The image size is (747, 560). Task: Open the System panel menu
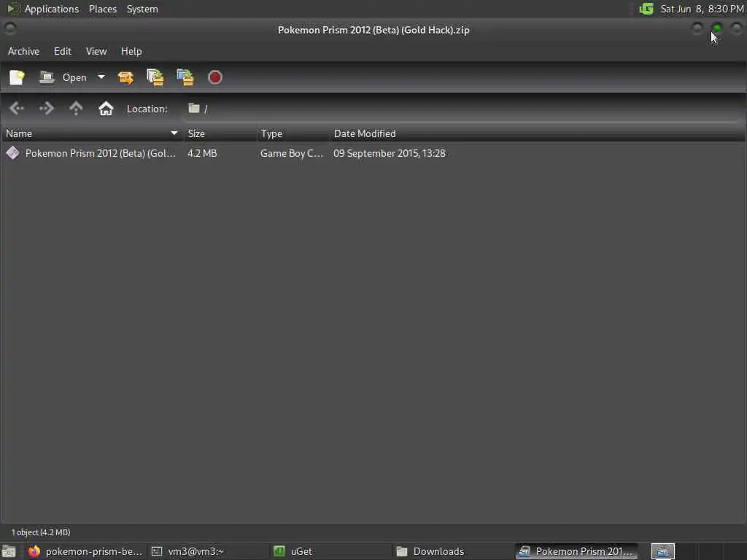[142, 9]
